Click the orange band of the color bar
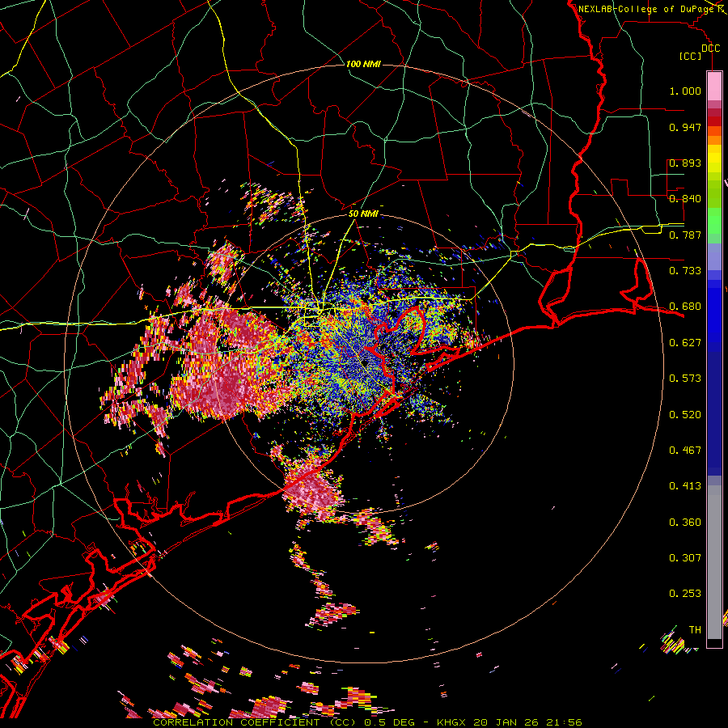Screen dimensions: 728x728 coord(714,135)
